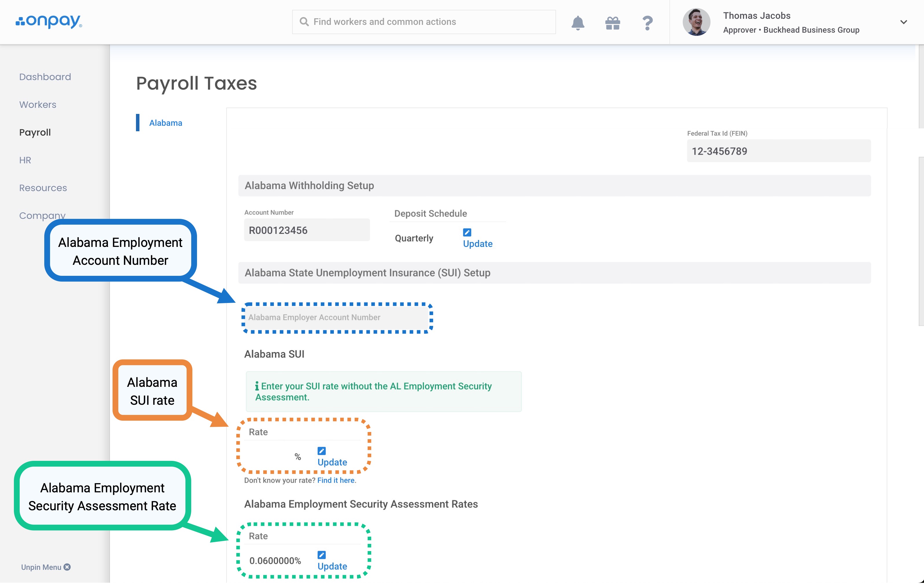Viewport: 924px width, 584px height.
Task: Open Resources in the sidebar
Action: pos(43,188)
